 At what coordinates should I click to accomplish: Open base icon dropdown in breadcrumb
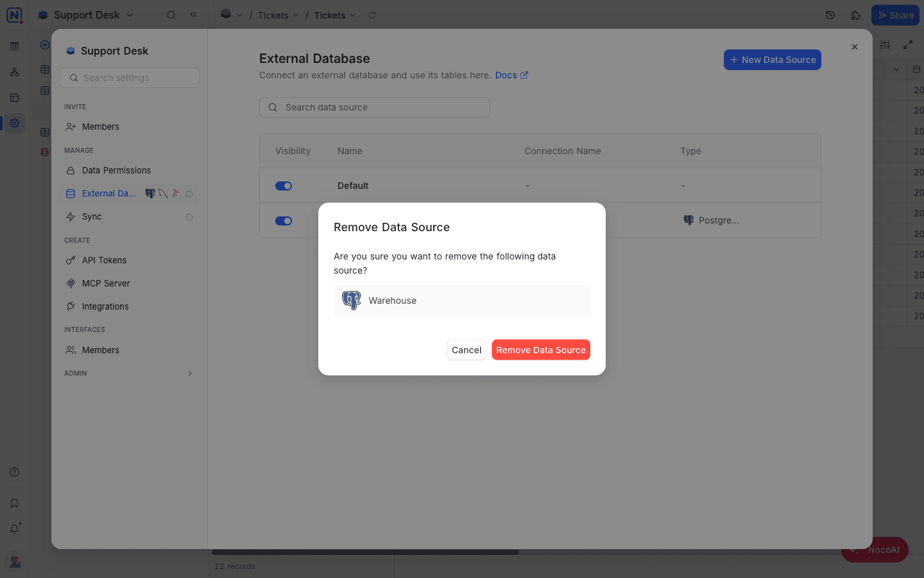point(231,15)
